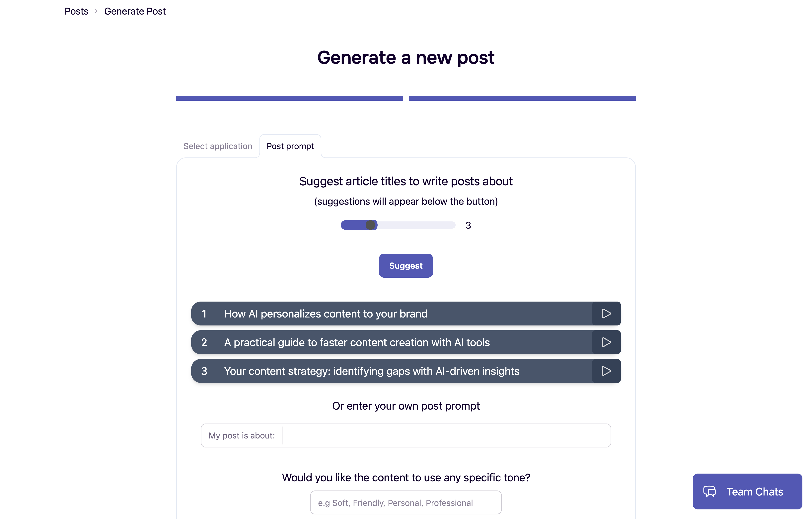Navigate to Posts via breadcrumb

pyautogui.click(x=76, y=11)
